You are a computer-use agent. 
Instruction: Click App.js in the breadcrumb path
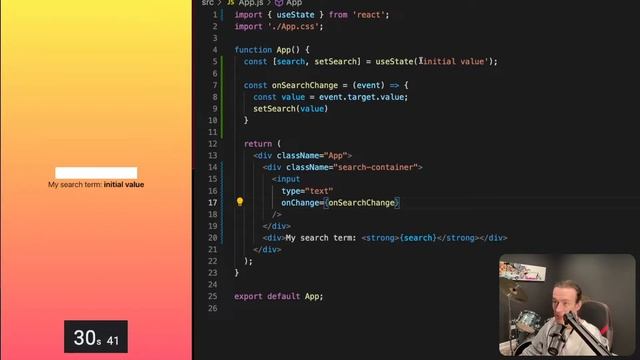click(245, 3)
